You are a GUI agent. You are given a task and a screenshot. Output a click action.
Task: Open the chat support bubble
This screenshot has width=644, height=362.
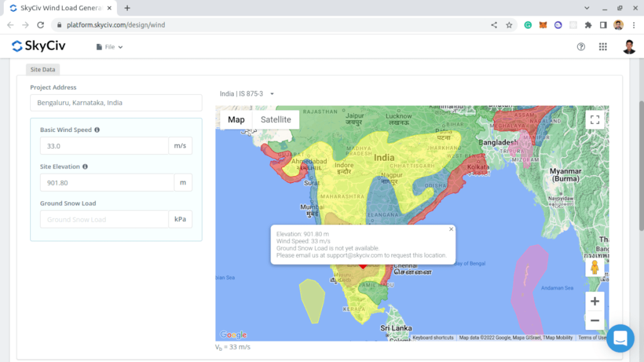(620, 338)
